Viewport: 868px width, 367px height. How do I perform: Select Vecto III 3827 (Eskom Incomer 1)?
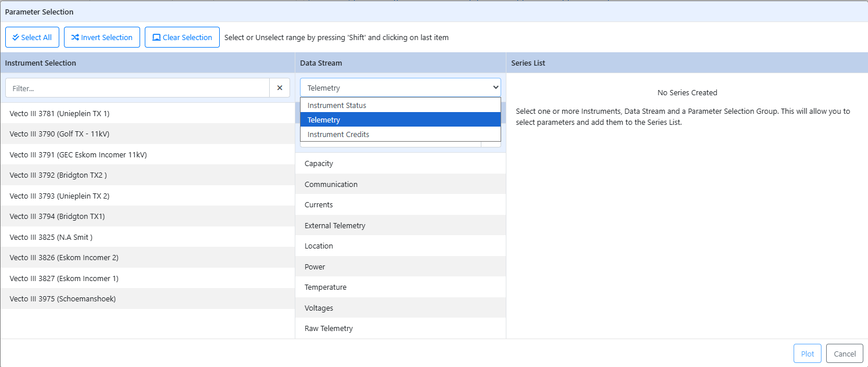(148, 278)
